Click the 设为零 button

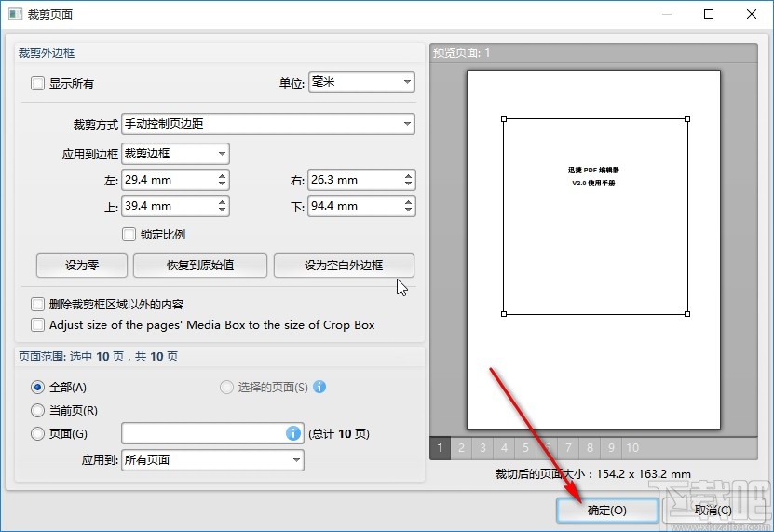tap(82, 266)
